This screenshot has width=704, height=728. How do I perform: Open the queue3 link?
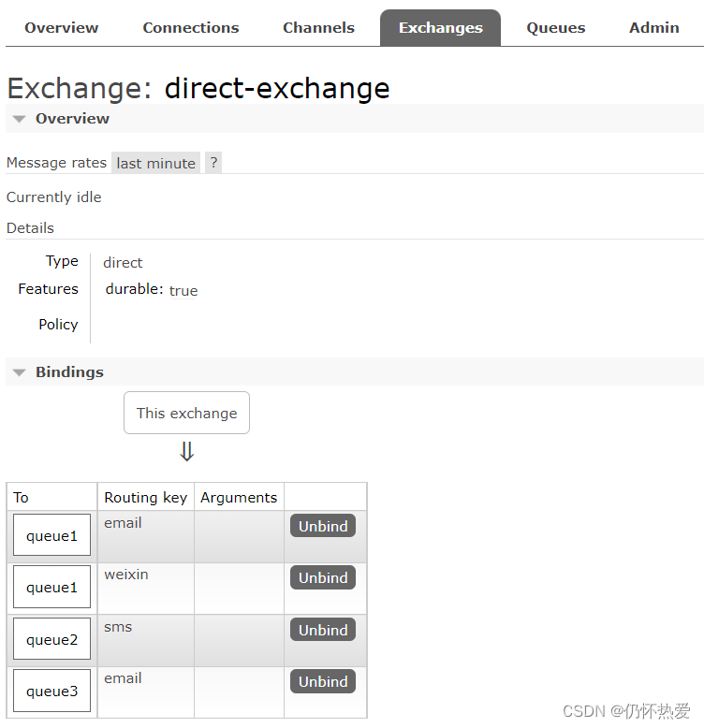(51, 691)
